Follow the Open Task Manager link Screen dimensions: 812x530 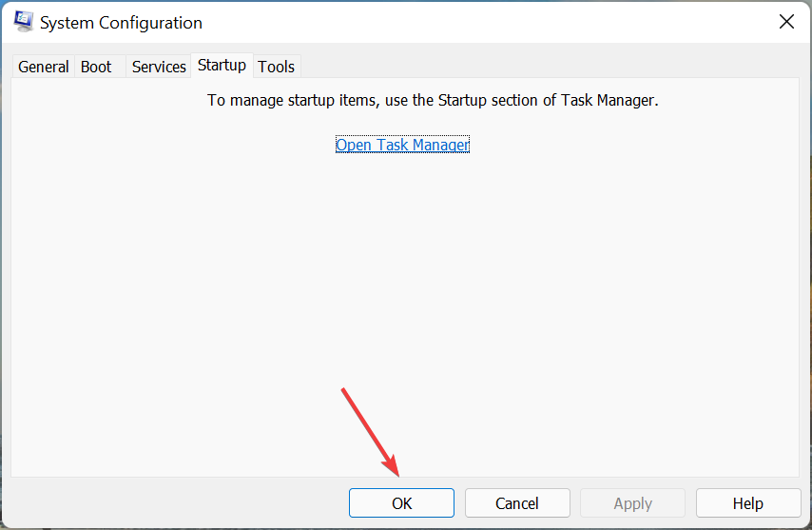(402, 145)
